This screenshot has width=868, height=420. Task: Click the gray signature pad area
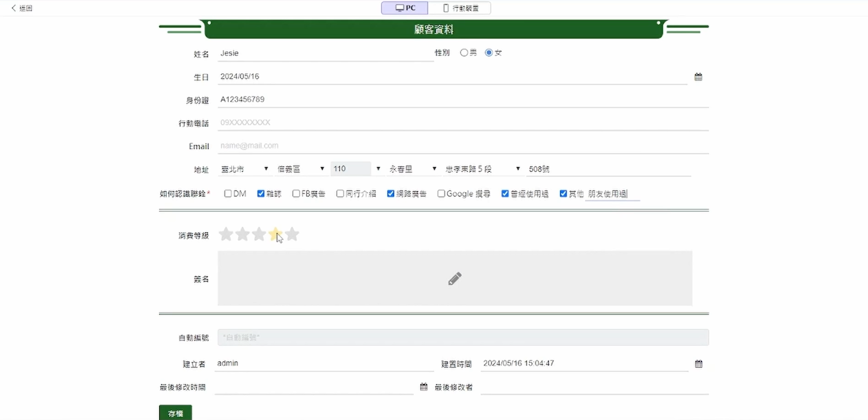(455, 278)
